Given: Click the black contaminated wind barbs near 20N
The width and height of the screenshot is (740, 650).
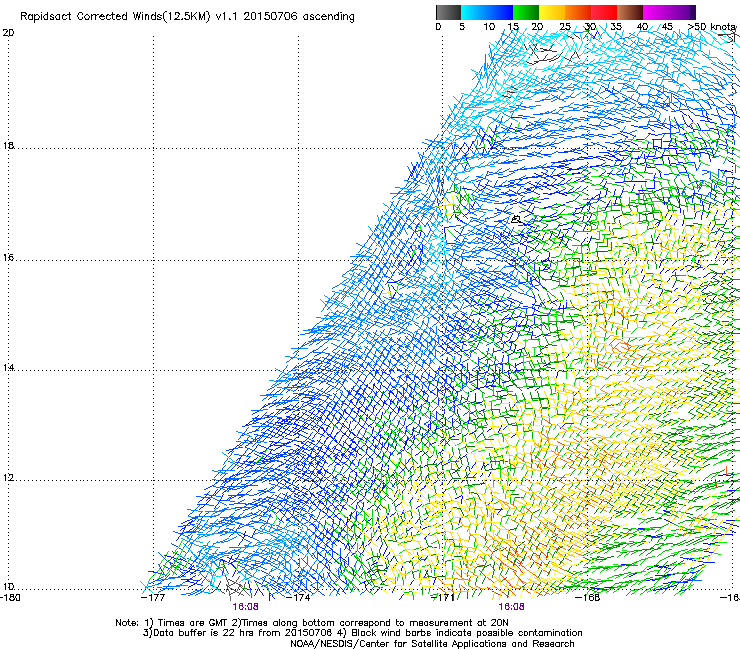Looking at the screenshot, I should click(550, 52).
